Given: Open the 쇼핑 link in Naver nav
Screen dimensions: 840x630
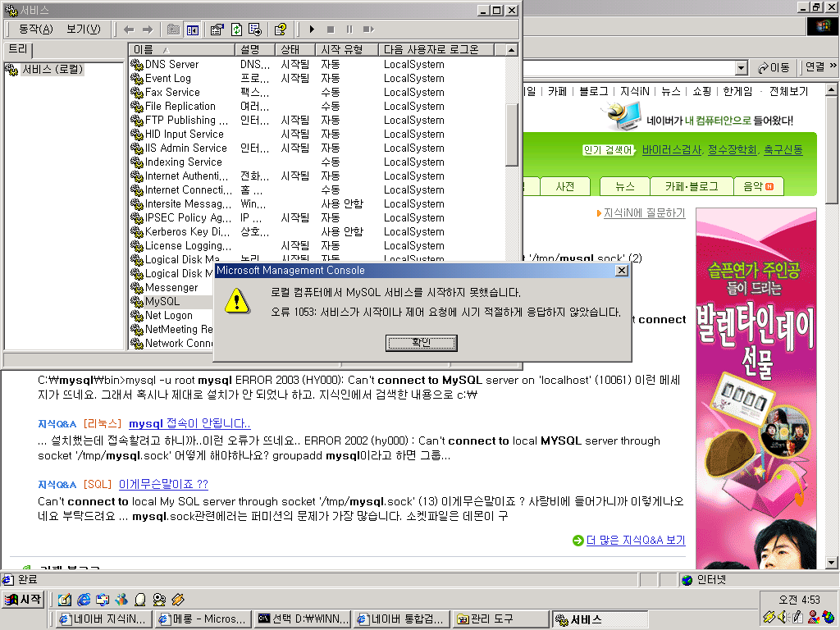Looking at the screenshot, I should coord(702,91).
